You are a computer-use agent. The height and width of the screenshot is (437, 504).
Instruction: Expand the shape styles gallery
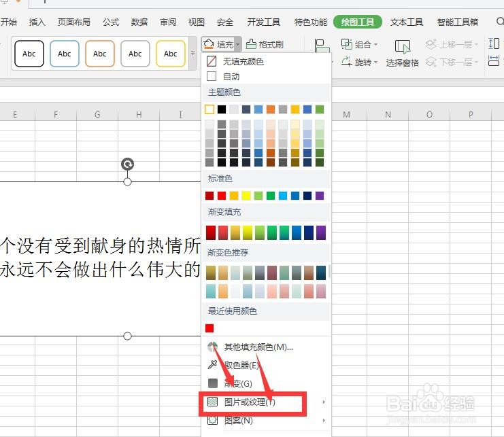(x=193, y=53)
